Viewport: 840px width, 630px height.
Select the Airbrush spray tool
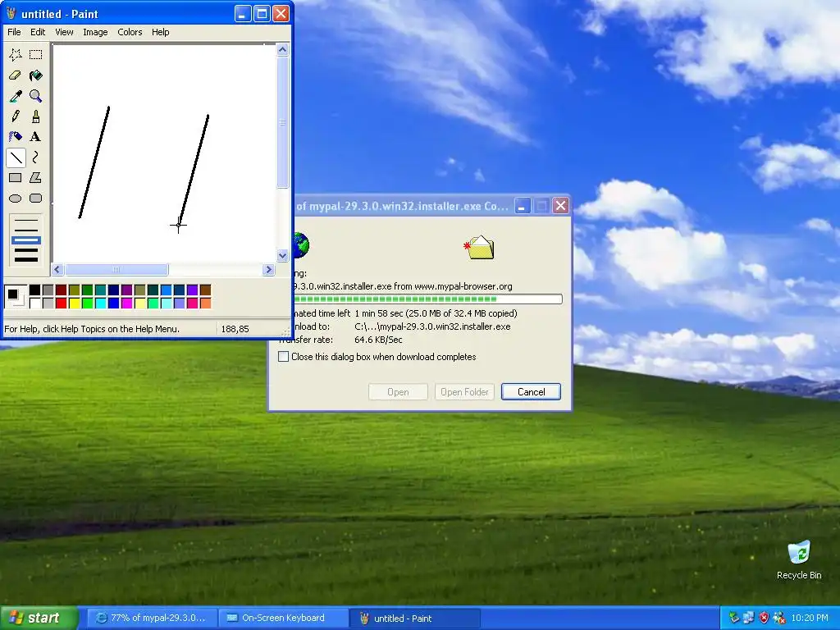[x=16, y=137]
